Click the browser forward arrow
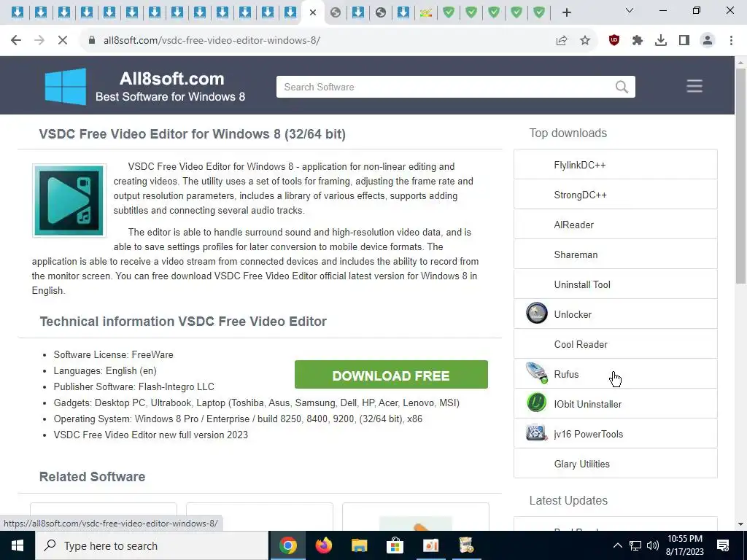Image resolution: width=747 pixels, height=560 pixels. (39, 41)
